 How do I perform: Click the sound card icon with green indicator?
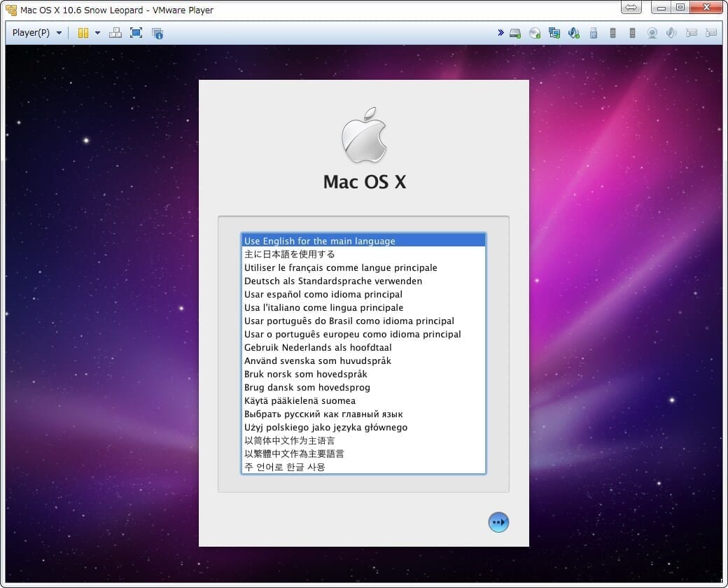point(574,33)
